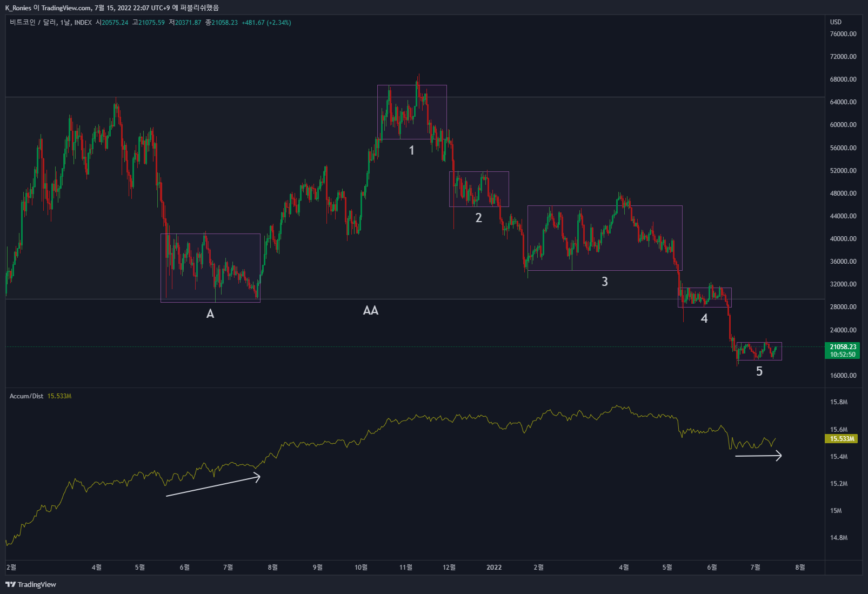The width and height of the screenshot is (868, 594).
Task: Click the 'Accum/Dist' indicator legend name
Action: [26, 396]
